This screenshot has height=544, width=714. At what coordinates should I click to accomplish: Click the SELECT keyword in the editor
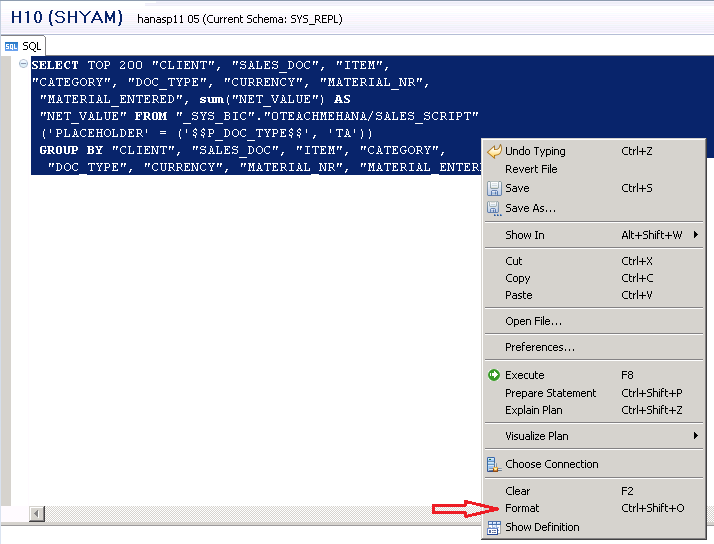click(55, 65)
